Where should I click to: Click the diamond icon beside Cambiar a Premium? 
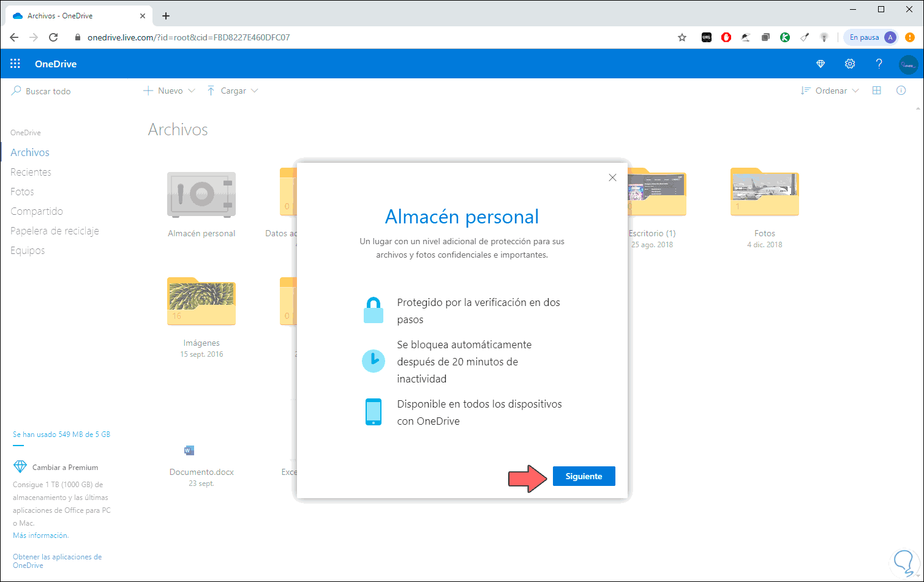20,467
